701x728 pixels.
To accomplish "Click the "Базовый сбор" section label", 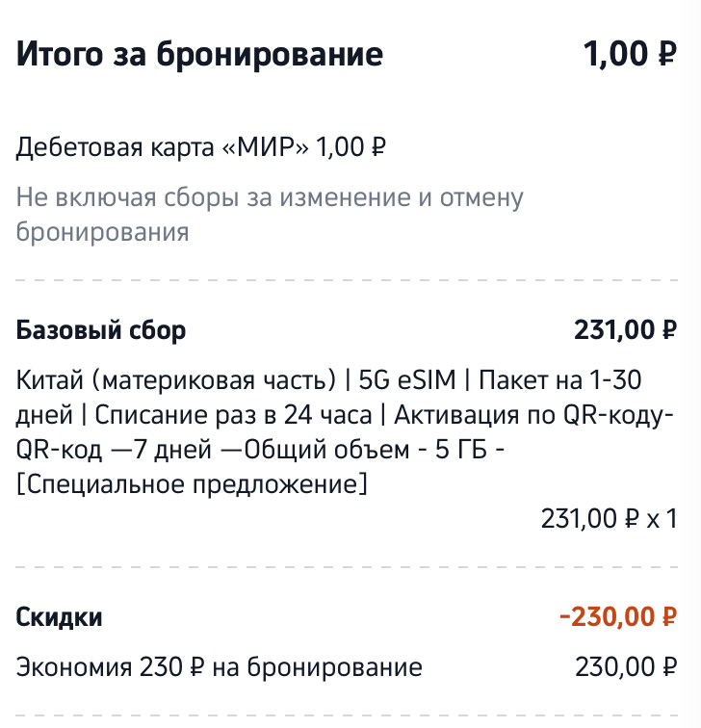I will (x=101, y=330).
